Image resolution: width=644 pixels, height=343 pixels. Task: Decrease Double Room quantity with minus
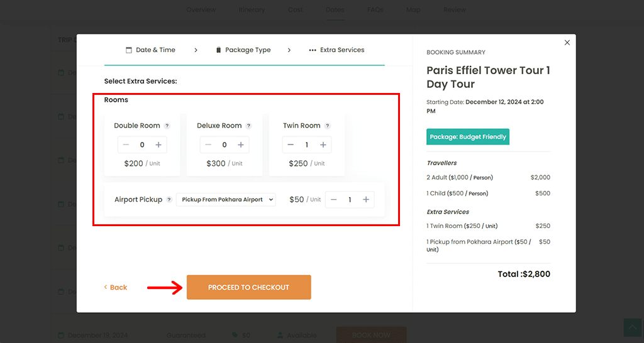coord(126,145)
